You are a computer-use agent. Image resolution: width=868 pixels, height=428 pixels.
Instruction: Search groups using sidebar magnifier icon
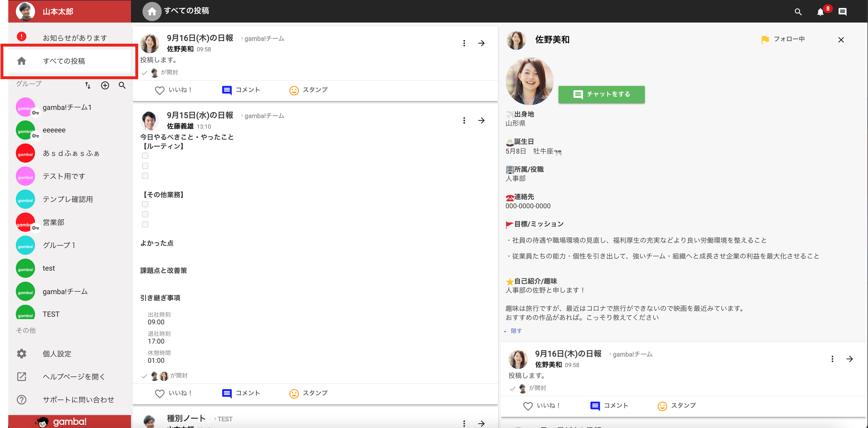[x=122, y=86]
